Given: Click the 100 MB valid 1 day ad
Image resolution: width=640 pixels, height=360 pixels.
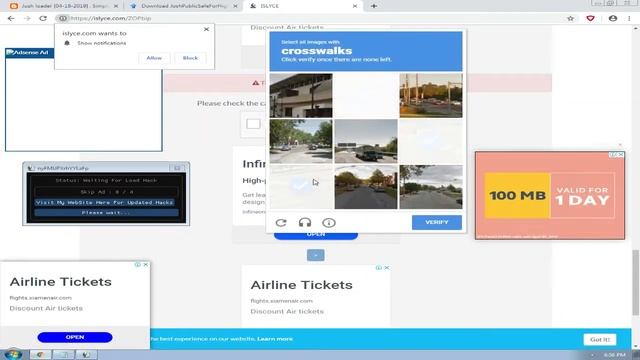Looking at the screenshot, I should 549,196.
